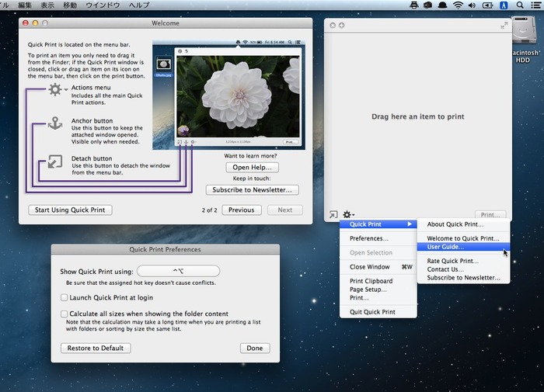Open Spotlight search magnifier icon
This screenshot has height=392, width=544.
(x=520, y=5)
